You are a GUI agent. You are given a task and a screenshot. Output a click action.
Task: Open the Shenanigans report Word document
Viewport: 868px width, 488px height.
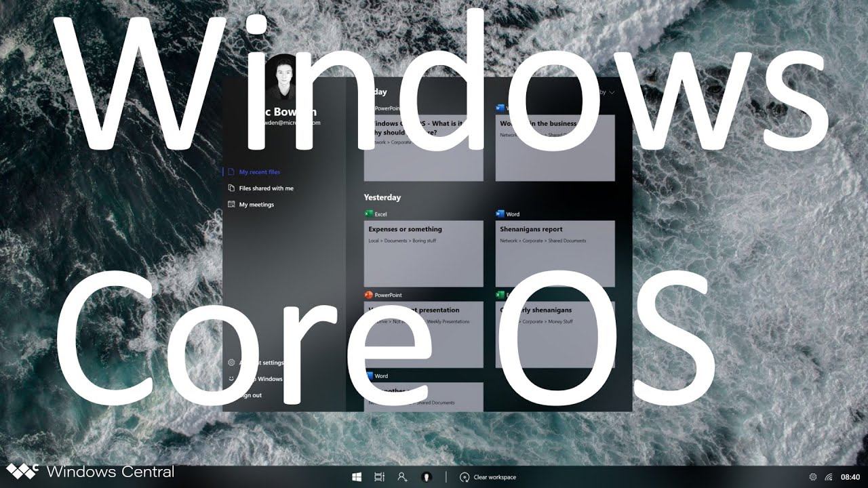[x=555, y=253]
